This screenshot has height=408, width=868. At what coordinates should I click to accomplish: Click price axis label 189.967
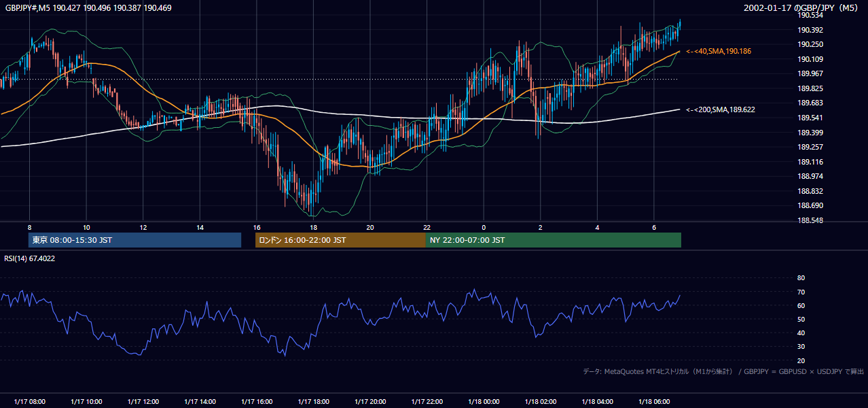click(810, 73)
